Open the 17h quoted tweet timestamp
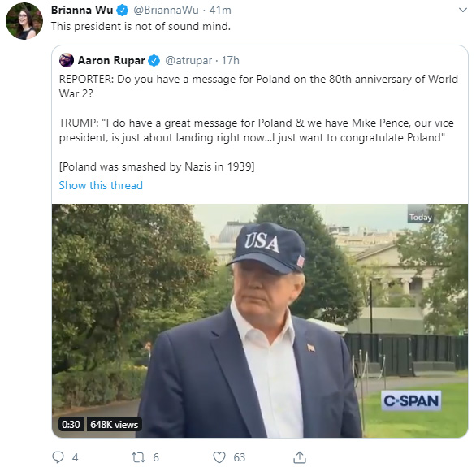476x467 pixels. pyautogui.click(x=230, y=61)
